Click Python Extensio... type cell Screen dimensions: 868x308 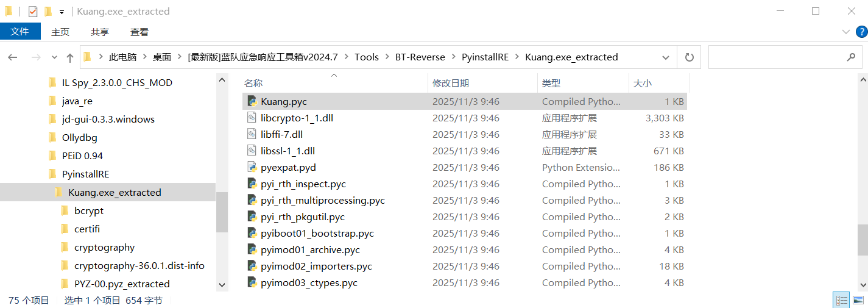pyautogui.click(x=581, y=167)
